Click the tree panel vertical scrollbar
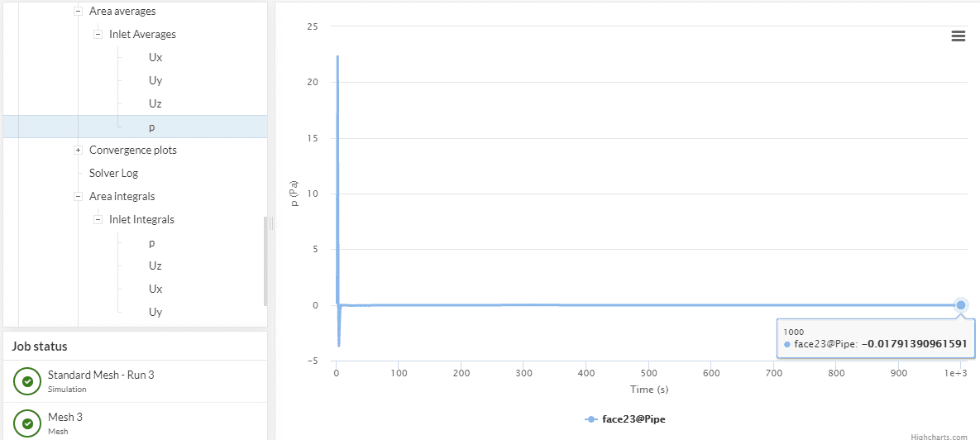The width and height of the screenshot is (980, 440). [x=265, y=261]
